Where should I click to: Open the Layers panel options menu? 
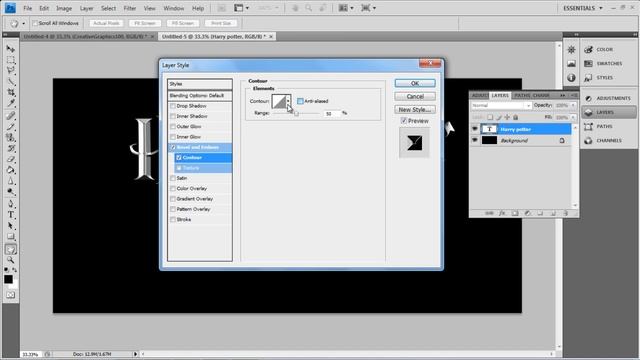tap(574, 95)
